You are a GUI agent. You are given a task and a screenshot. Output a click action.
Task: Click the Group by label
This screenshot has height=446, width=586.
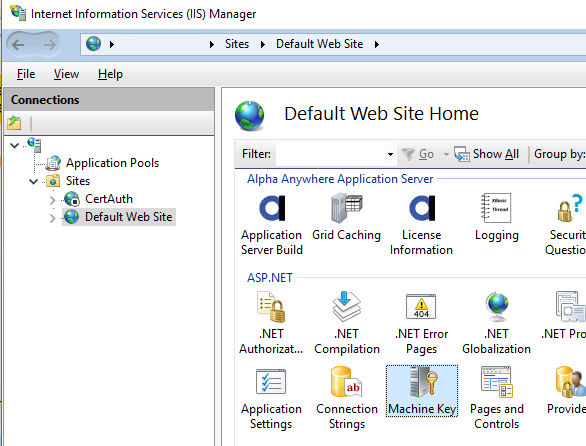point(559,154)
